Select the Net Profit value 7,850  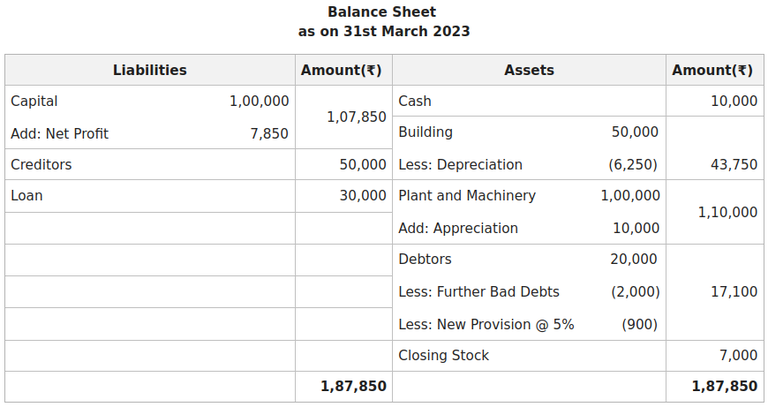[x=269, y=134]
